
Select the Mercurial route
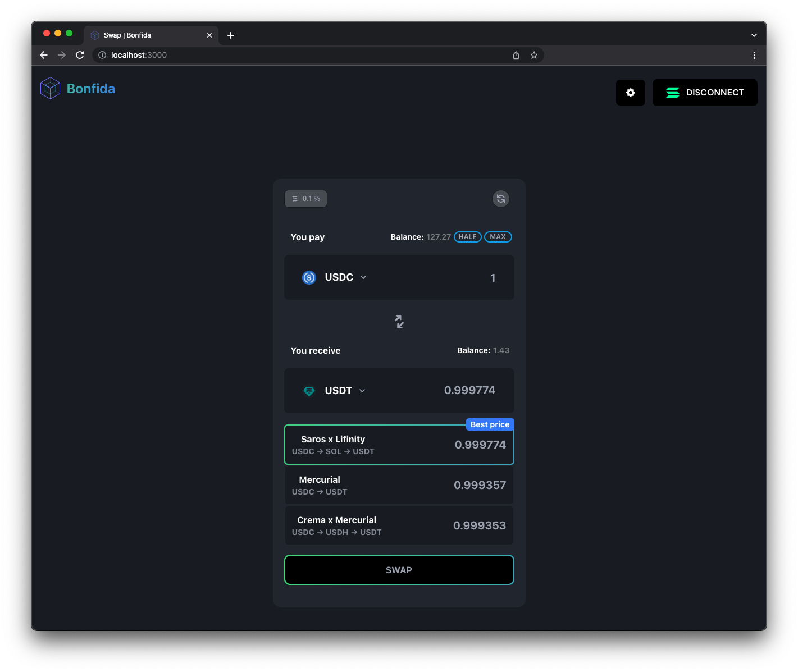coord(399,485)
